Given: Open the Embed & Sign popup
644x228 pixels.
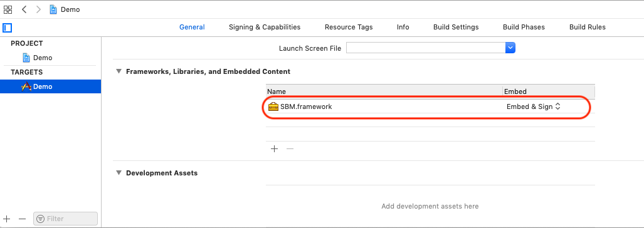Looking at the screenshot, I should pos(533,106).
